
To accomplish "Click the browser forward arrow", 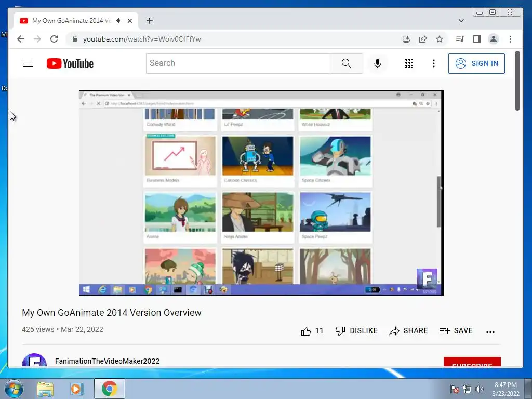I will pos(37,39).
